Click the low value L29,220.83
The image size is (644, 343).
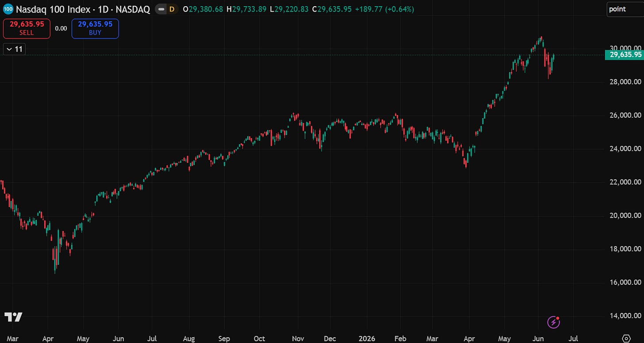click(x=289, y=9)
